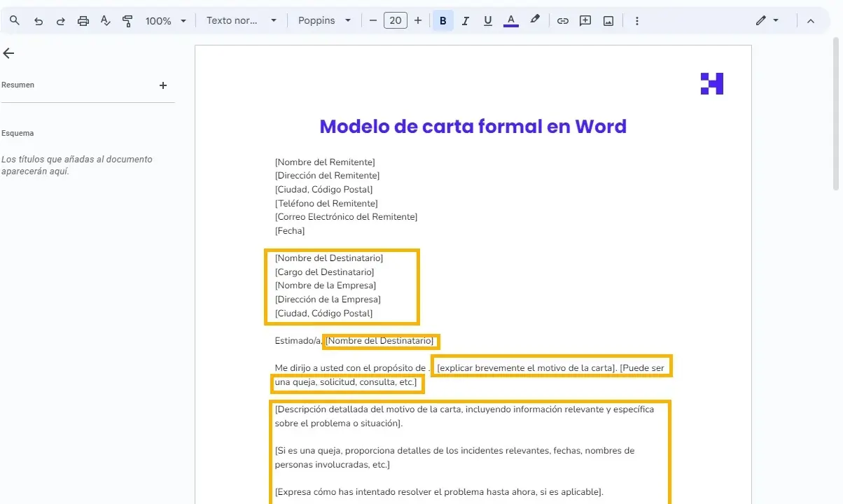
Task: Click the [Nombre de la Empresa] line
Action: click(326, 286)
